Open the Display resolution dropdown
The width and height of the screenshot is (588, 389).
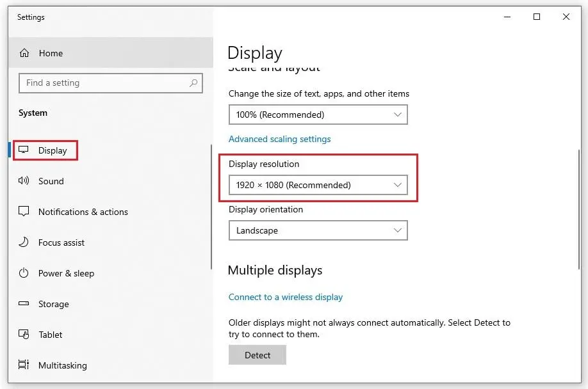318,185
